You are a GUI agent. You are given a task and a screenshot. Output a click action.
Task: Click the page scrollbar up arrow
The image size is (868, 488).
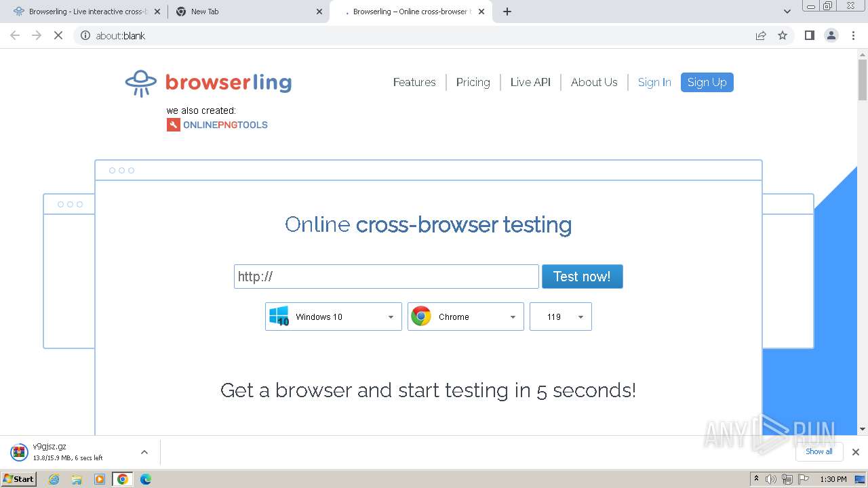pos(863,55)
